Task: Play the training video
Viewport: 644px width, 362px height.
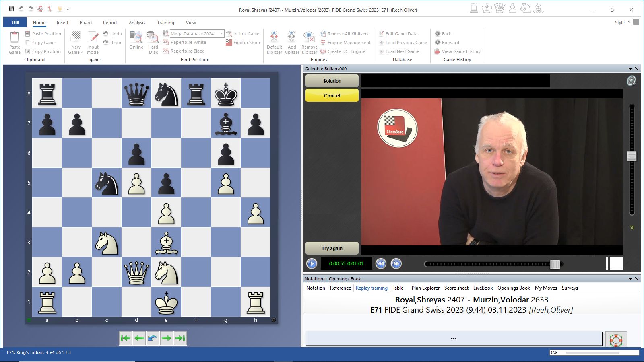Action: coord(312,264)
